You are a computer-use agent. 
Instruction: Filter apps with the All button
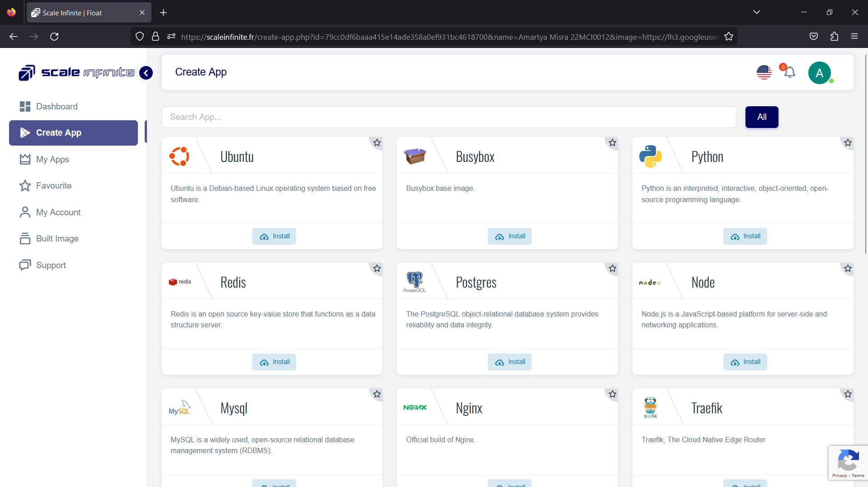(x=762, y=117)
